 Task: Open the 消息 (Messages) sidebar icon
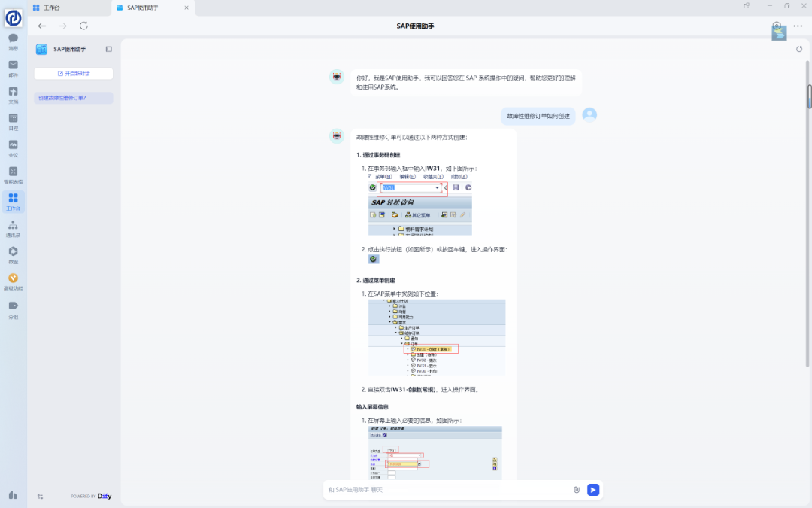pos(14,41)
